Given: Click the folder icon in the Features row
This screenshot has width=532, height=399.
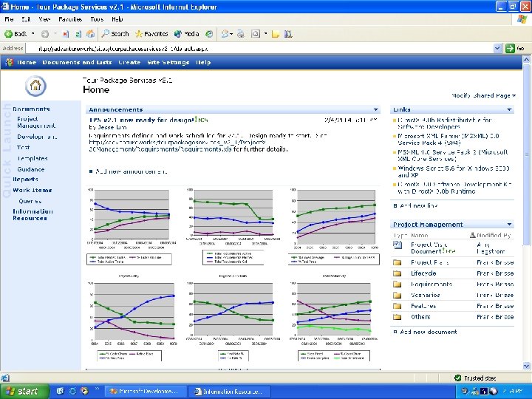Looking at the screenshot, I should 397,306.
